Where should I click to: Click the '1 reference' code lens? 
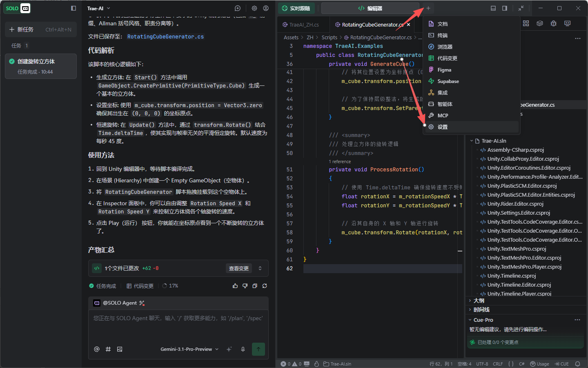click(340, 162)
